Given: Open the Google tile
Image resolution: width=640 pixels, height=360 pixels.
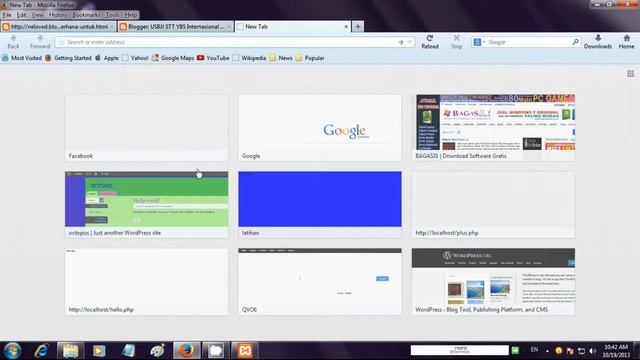Looking at the screenshot, I should pyautogui.click(x=320, y=128).
